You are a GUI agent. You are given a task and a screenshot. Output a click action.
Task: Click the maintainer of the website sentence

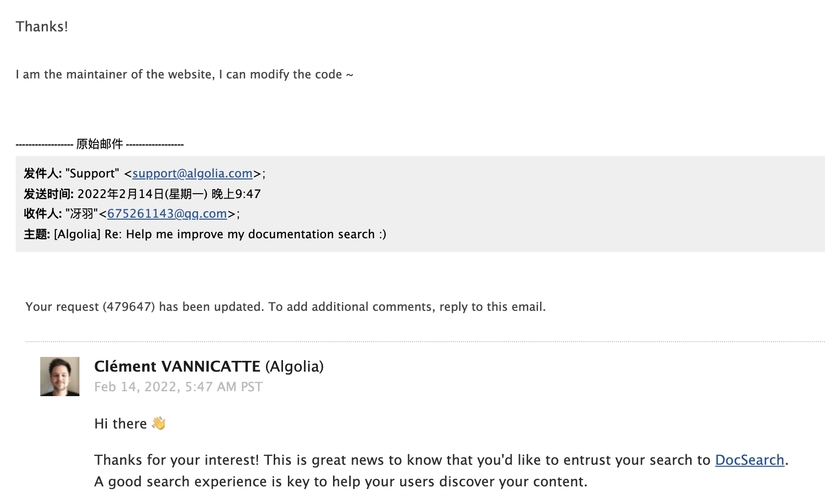(x=184, y=75)
